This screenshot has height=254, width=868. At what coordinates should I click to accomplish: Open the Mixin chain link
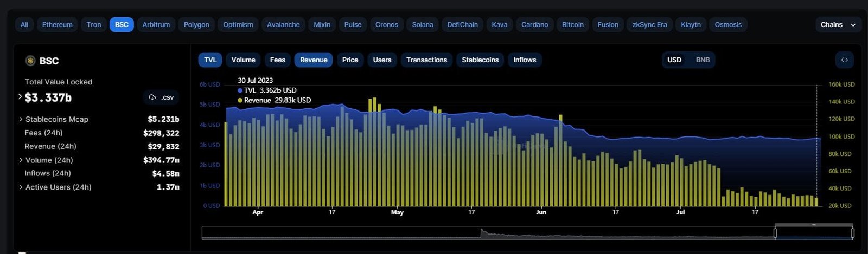tap(322, 24)
